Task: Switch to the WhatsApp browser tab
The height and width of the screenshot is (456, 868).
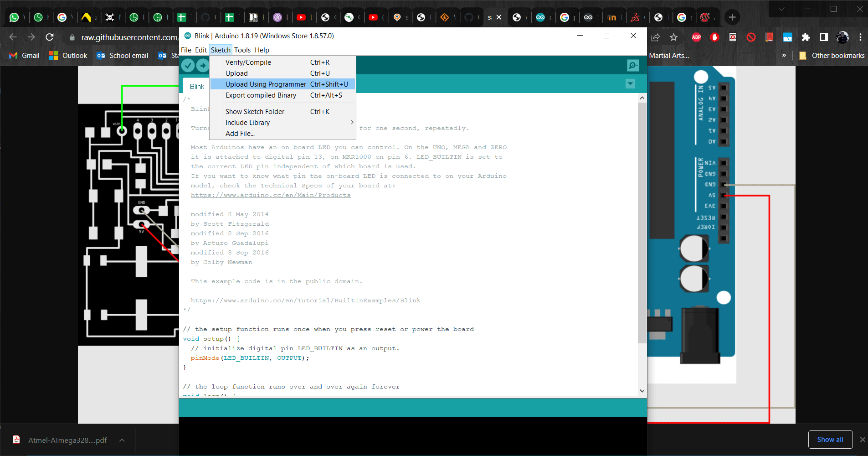Action: (x=14, y=17)
